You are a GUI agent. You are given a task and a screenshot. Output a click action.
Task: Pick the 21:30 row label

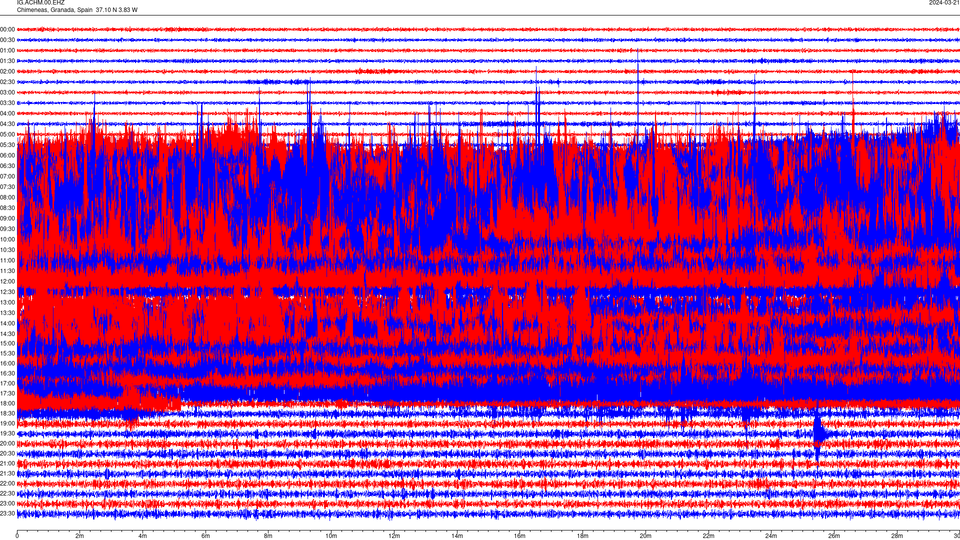(x=8, y=474)
